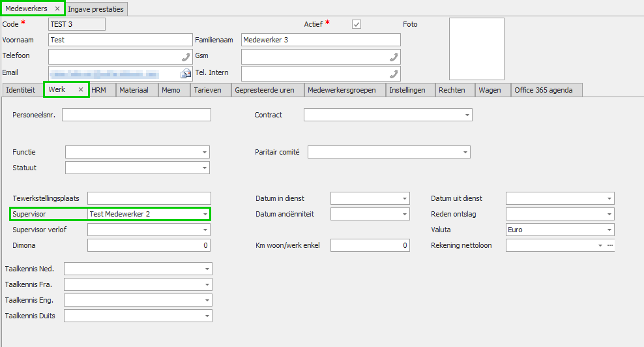Screen dimensions: 644x347
Task: Toggle the Actief checkbox
Action: pyautogui.click(x=357, y=24)
